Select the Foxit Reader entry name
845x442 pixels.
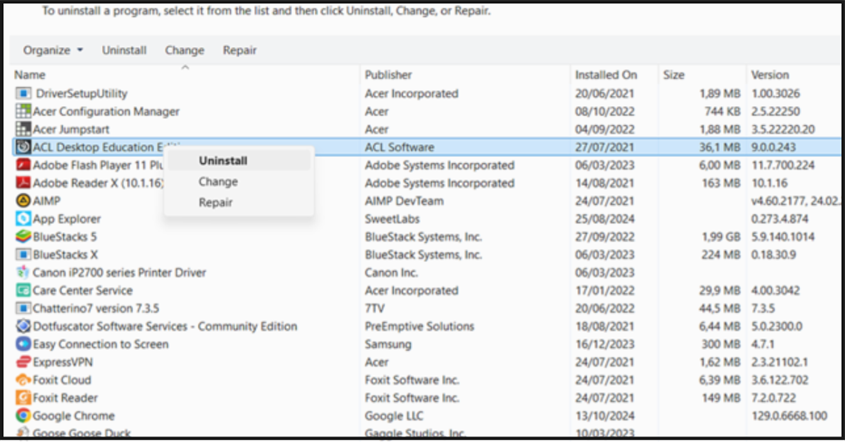tap(65, 398)
